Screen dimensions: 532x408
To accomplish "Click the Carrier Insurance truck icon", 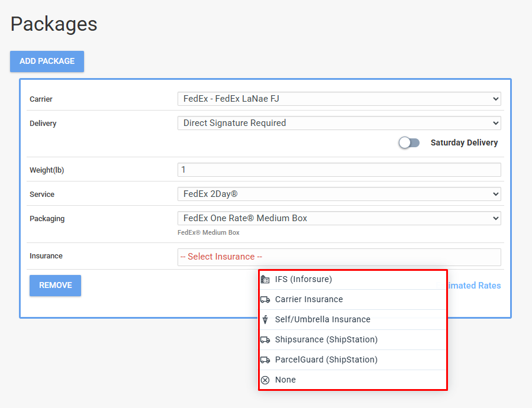I will point(265,299).
